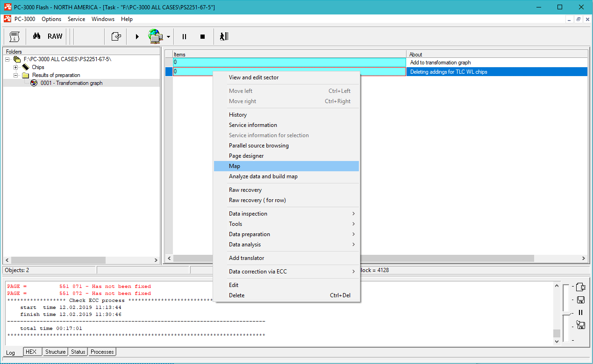Screen dimensions: 593x364
Task: Collapse the F:\PC-3000 ALL CASES root folder
Action: point(7,59)
